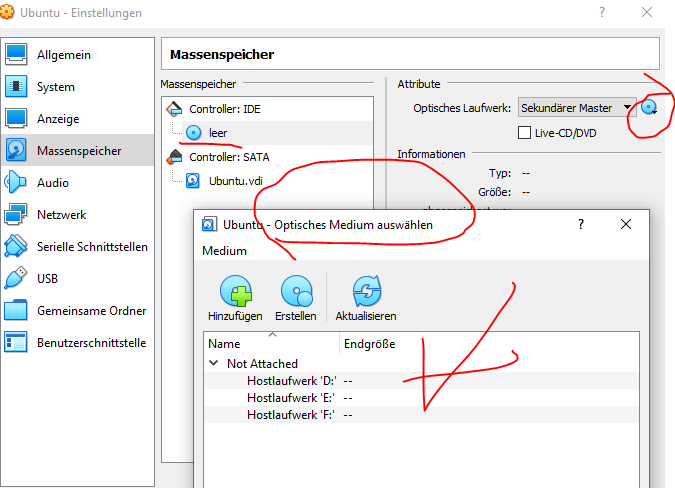Sort list by Name column header

click(x=272, y=343)
